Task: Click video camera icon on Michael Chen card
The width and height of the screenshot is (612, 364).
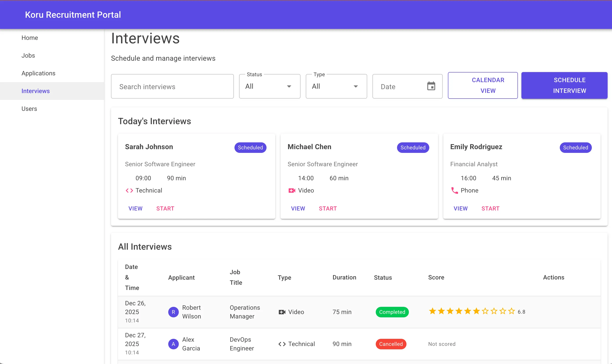Action: click(x=292, y=191)
